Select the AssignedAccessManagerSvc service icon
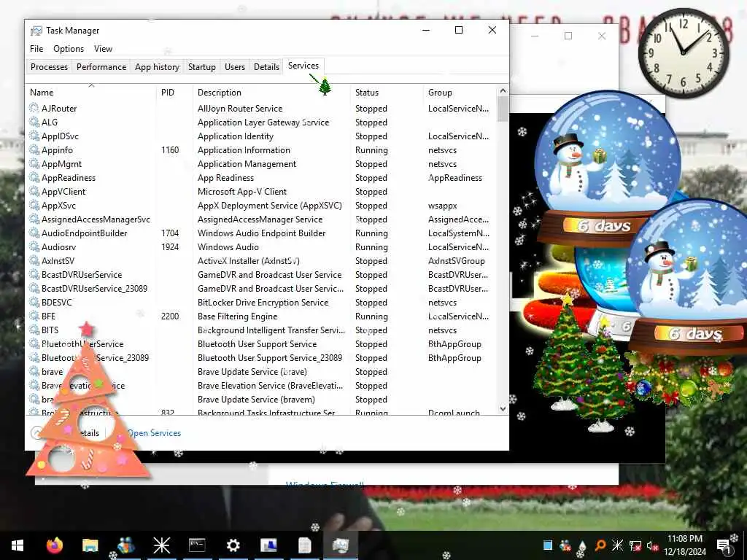Image resolution: width=747 pixels, height=560 pixels. [34, 219]
